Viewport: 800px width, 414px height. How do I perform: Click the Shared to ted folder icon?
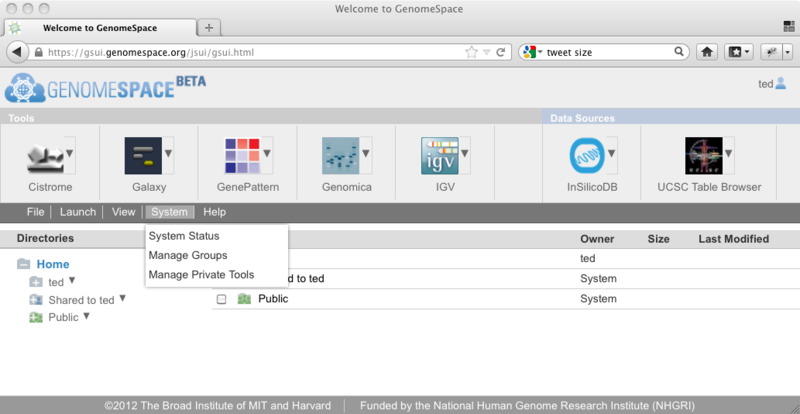36,300
